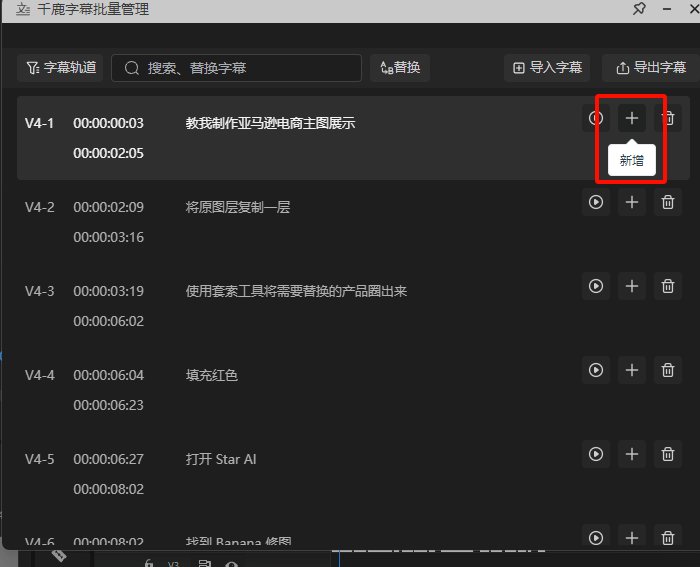Click end time 00:00:06:23
The image size is (700, 567).
[x=108, y=405]
